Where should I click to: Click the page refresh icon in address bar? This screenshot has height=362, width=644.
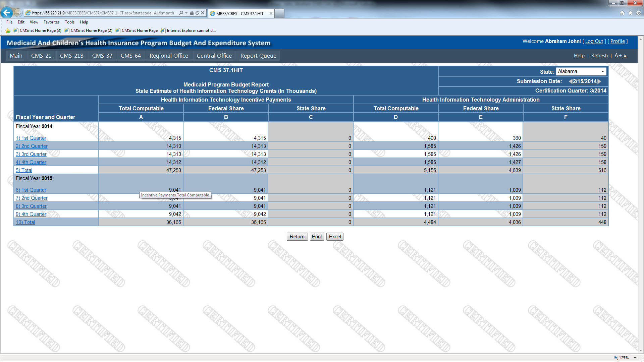coord(197,13)
